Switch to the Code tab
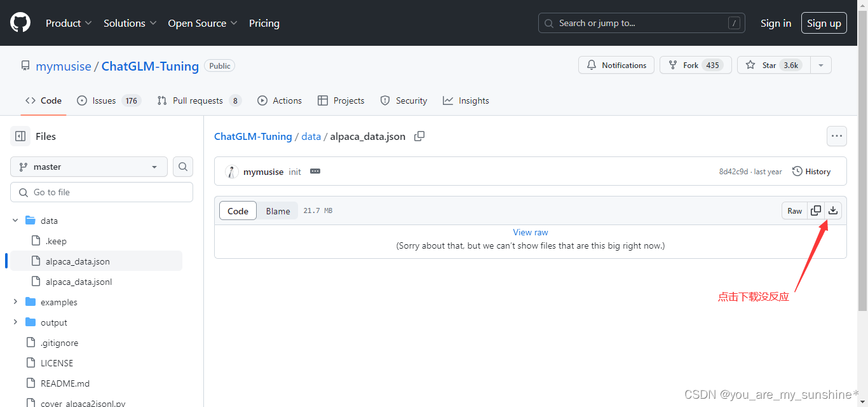 (x=43, y=100)
